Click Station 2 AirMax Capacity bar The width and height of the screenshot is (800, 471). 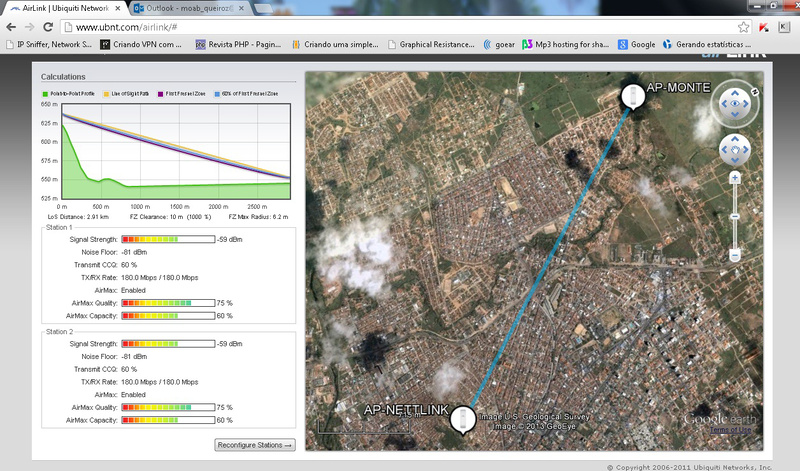[x=168, y=420]
